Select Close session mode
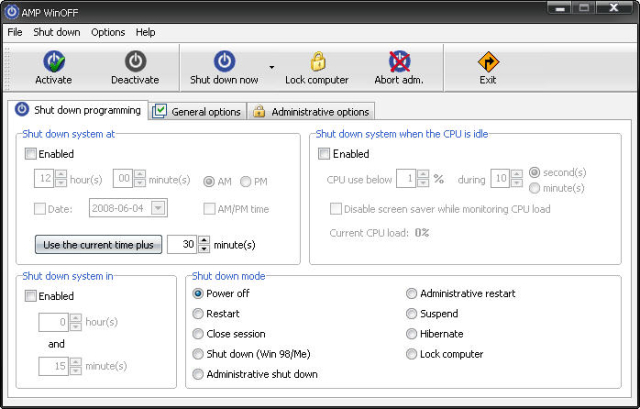The height and width of the screenshot is (409, 640). (198, 334)
